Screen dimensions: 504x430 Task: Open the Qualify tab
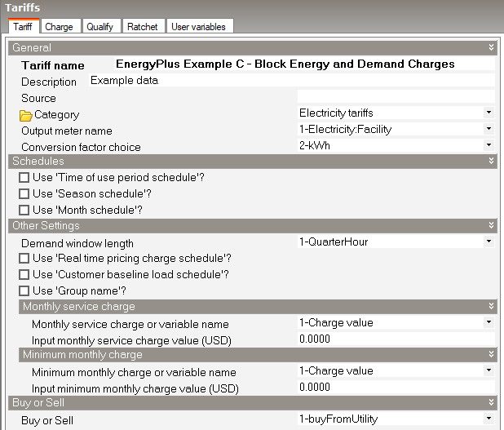click(100, 27)
